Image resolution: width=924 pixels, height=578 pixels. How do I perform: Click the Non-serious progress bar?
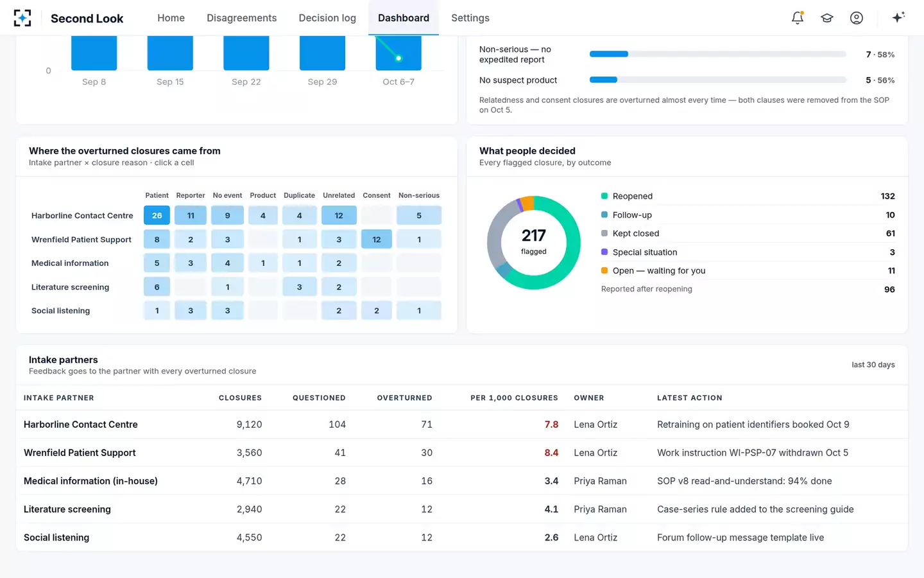click(718, 54)
